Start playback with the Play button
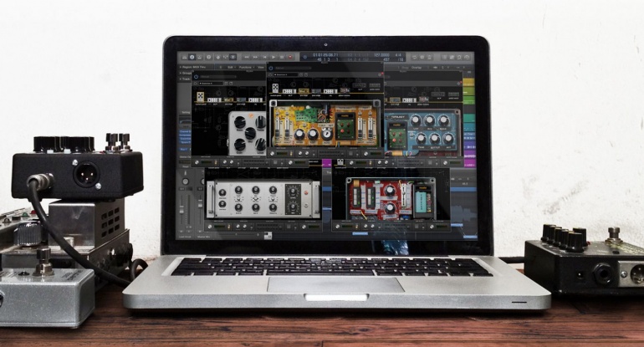This screenshot has height=347, width=644. [x=273, y=57]
